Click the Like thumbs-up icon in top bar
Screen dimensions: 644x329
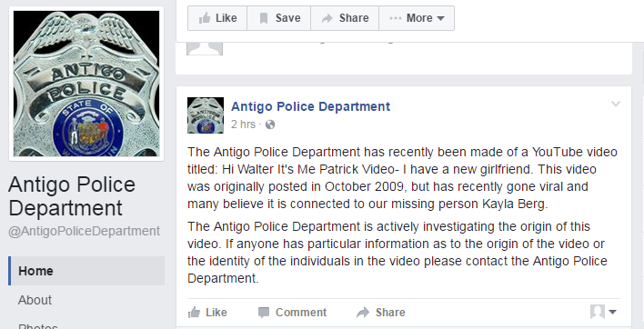pyautogui.click(x=205, y=18)
